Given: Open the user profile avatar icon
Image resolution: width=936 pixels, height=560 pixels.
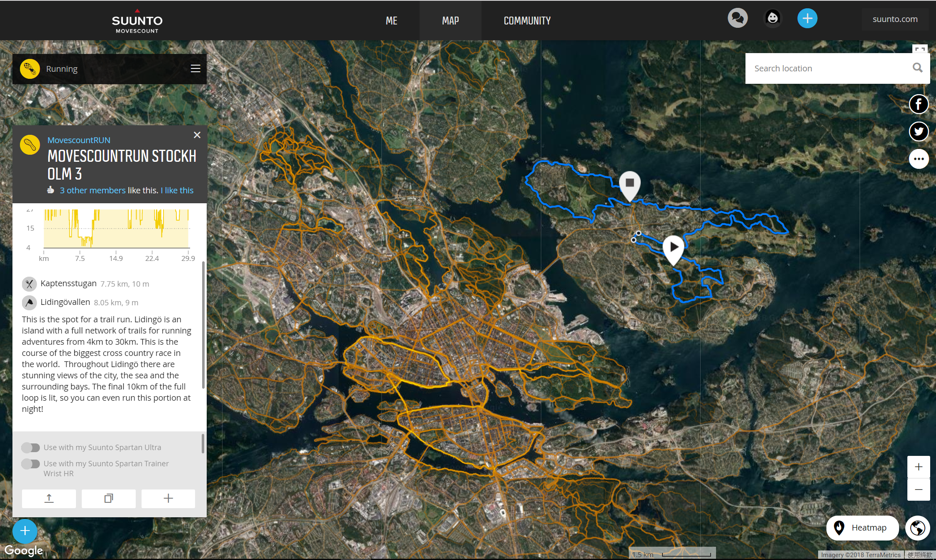Looking at the screenshot, I should (772, 18).
